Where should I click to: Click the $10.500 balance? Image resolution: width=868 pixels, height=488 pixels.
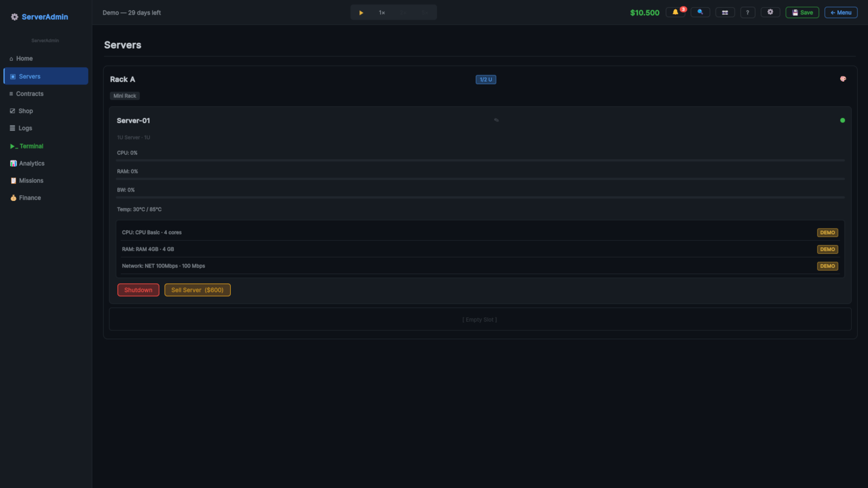coord(645,13)
